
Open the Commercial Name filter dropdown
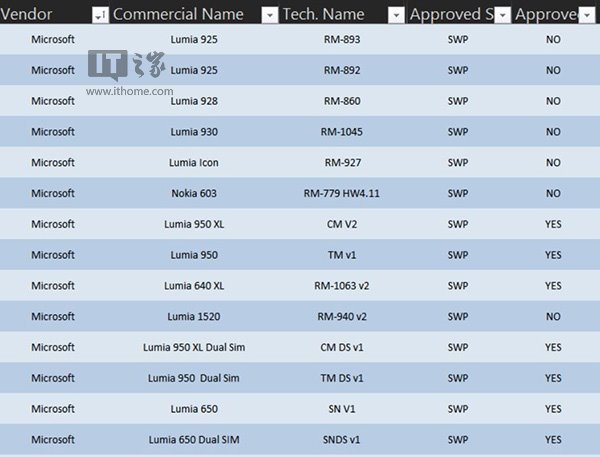(x=270, y=15)
